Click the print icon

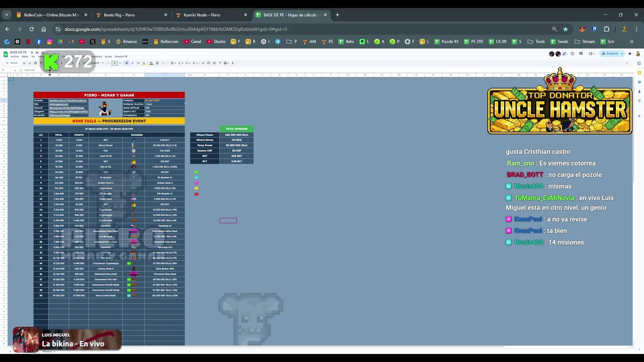pos(35,63)
